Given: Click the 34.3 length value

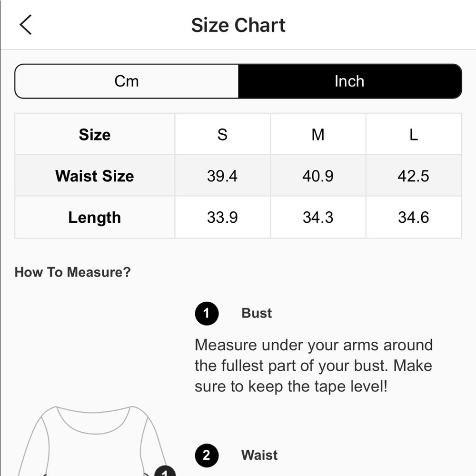Looking at the screenshot, I should coord(318,218).
